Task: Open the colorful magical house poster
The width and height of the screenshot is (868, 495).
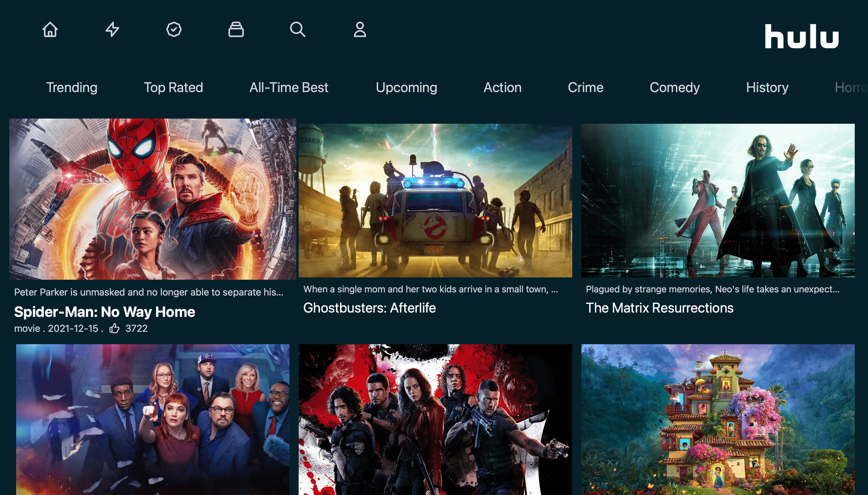Action: coord(718,420)
